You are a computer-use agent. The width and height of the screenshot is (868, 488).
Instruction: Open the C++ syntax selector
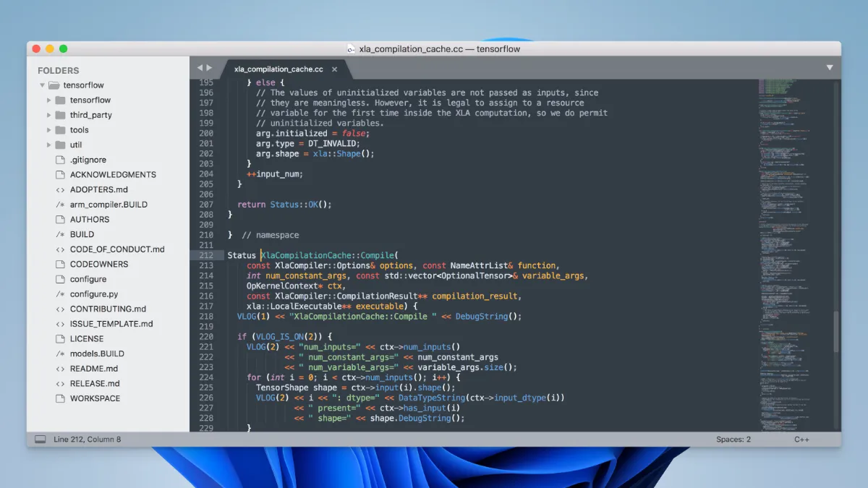801,440
